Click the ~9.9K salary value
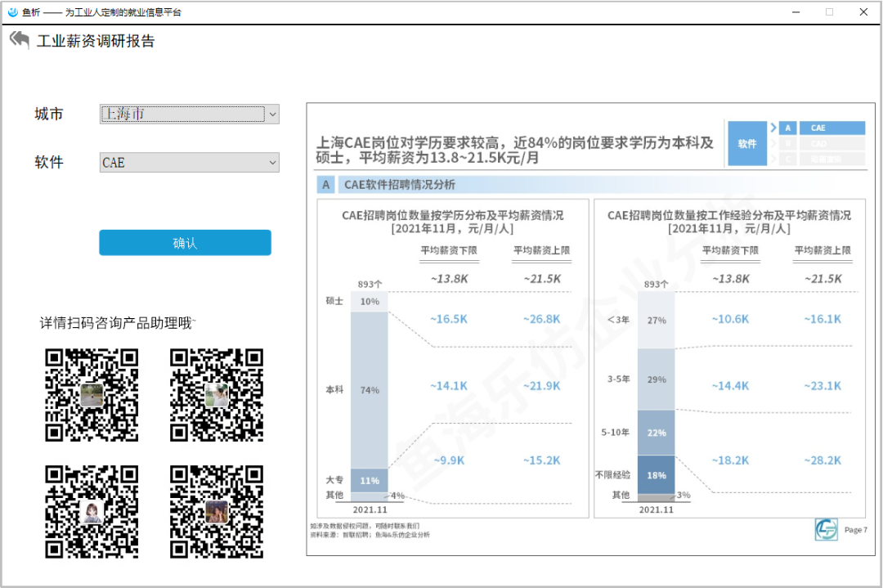 (449, 460)
